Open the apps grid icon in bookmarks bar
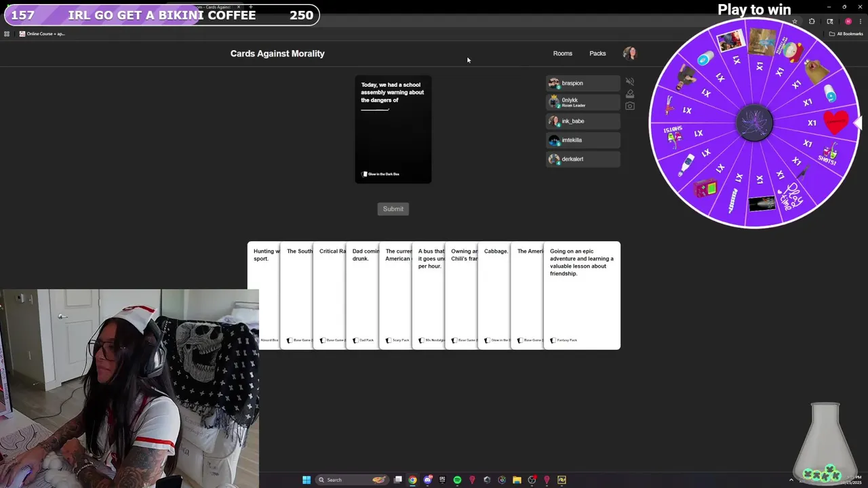This screenshot has height=488, width=868. [x=7, y=34]
